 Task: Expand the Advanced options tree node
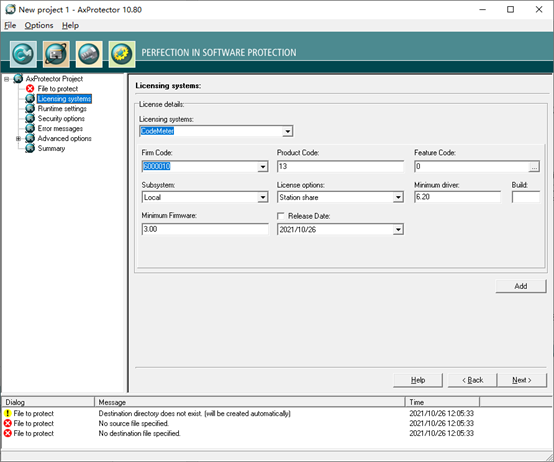click(x=18, y=138)
